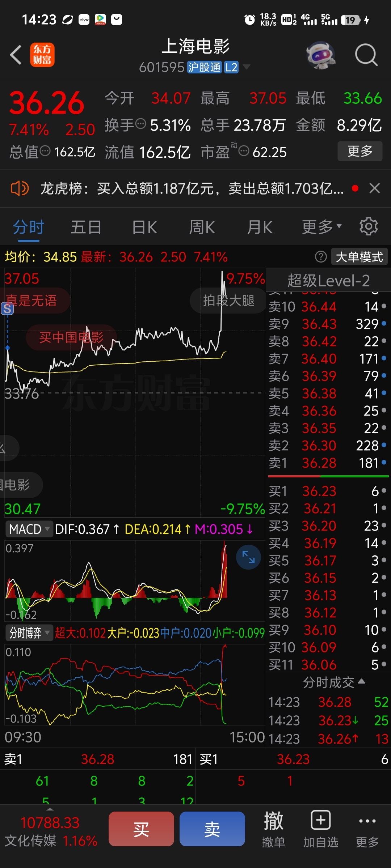Image resolution: width=391 pixels, height=868 pixels.
Task: Tap the 换手 info circle icon
Action: tap(140, 124)
